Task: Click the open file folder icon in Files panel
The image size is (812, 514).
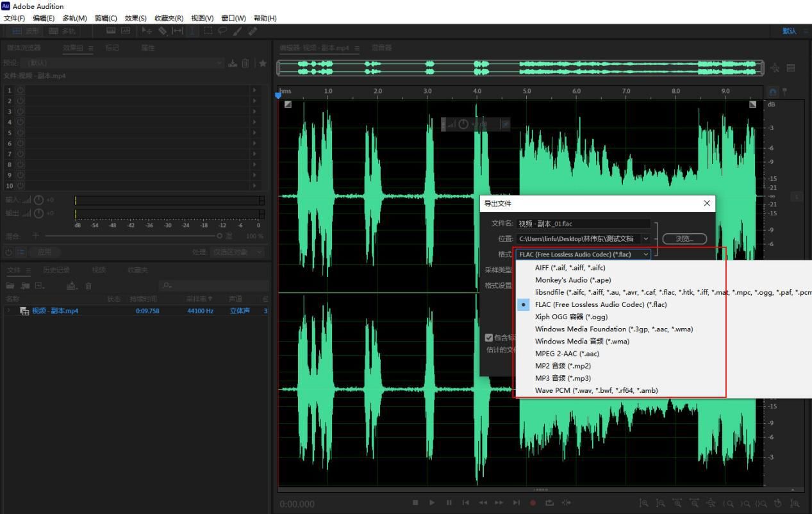Action: coord(10,285)
